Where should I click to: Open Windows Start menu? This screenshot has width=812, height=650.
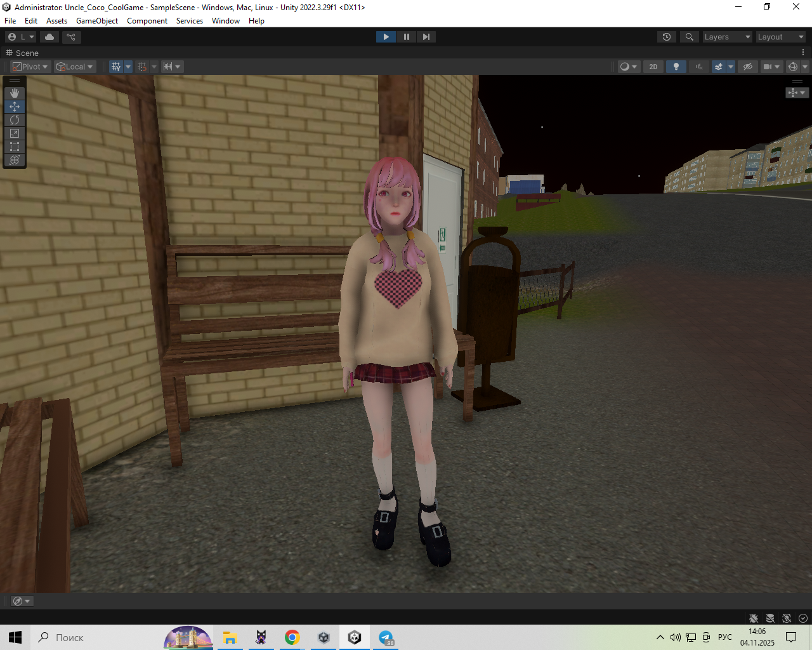click(x=15, y=637)
